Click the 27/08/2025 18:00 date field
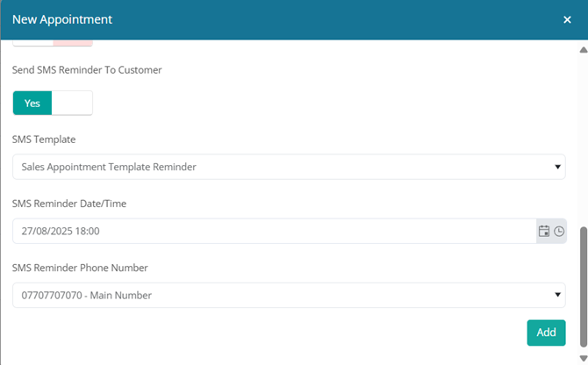The image size is (588, 365). pyautogui.click(x=275, y=232)
